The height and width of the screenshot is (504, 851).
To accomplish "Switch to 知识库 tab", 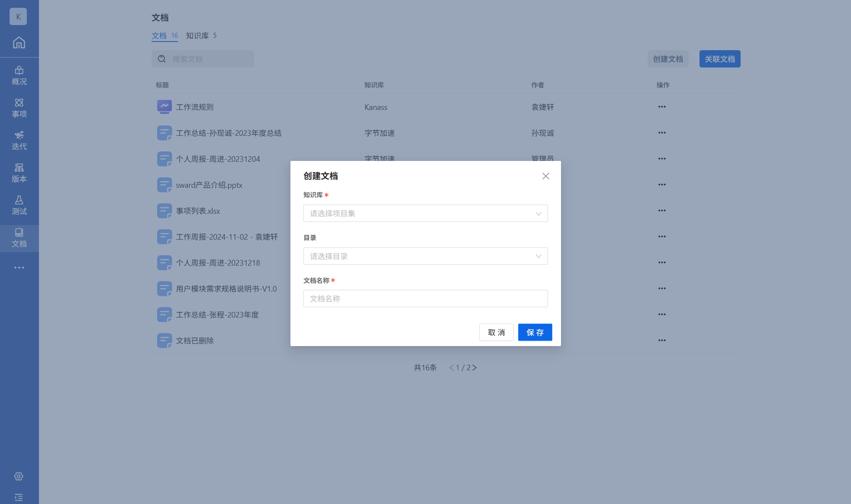I will pos(201,35).
